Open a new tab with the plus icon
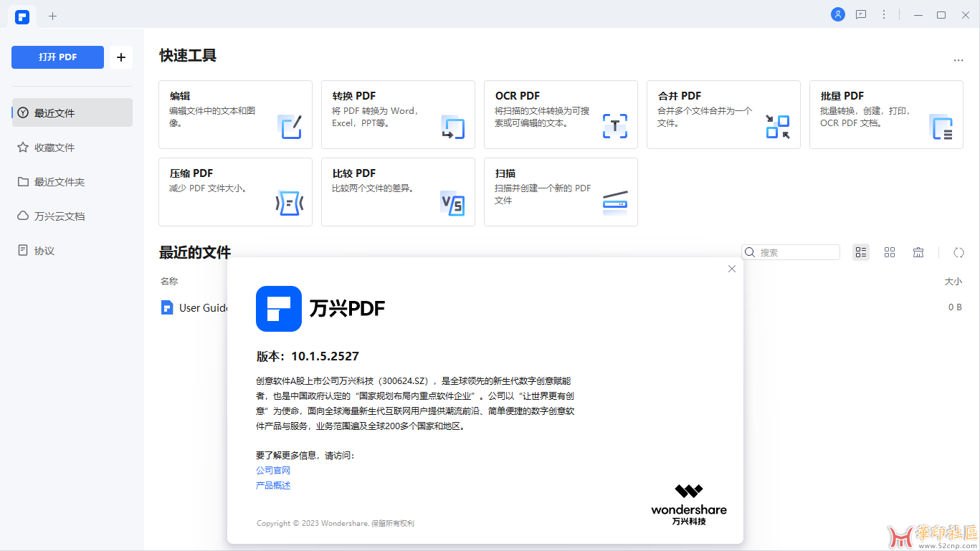This screenshot has width=980, height=551. point(52,16)
